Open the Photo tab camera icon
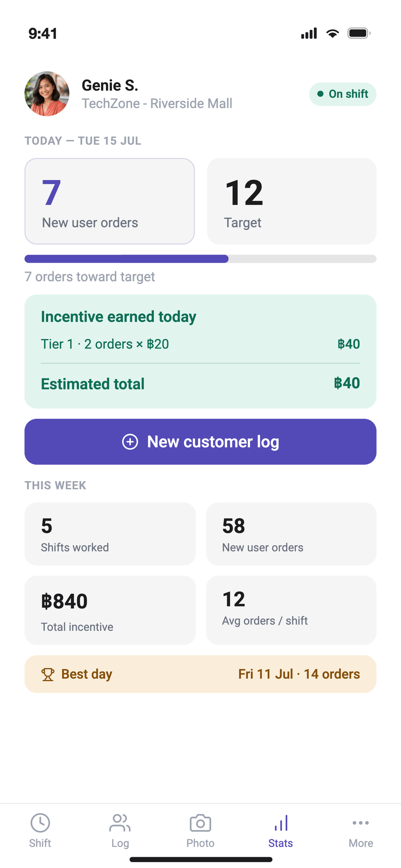401x868 pixels. tap(200, 823)
